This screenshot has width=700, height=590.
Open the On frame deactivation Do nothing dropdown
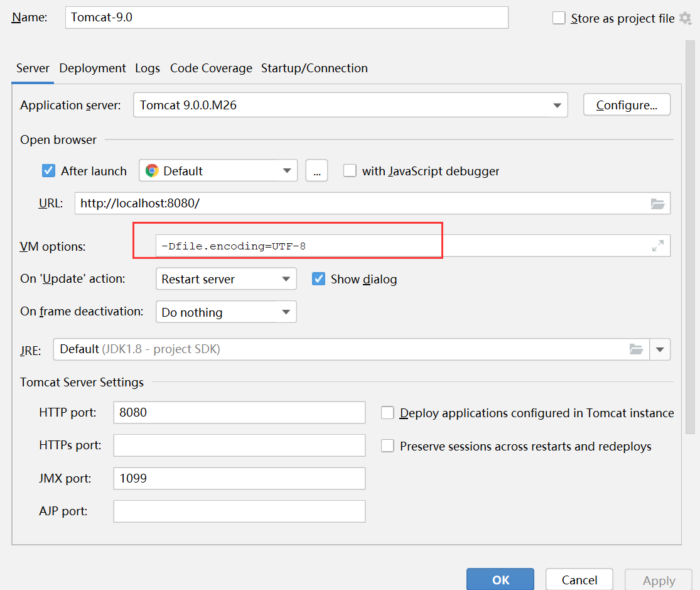click(x=226, y=312)
